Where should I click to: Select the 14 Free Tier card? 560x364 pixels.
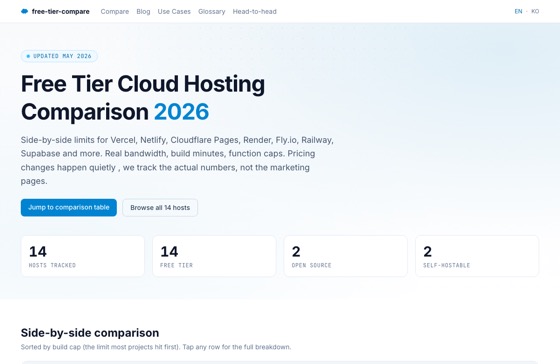coord(214,256)
